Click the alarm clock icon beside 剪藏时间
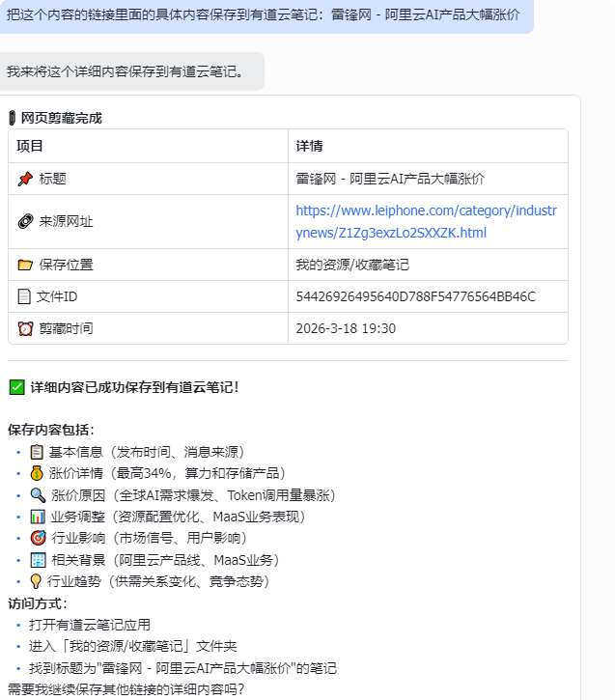The width and height of the screenshot is (615, 700). 25,328
